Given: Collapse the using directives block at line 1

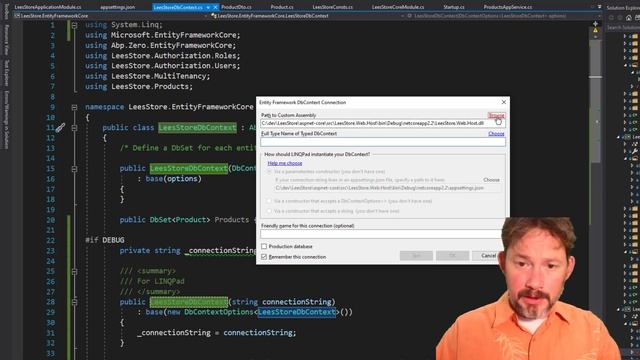Looking at the screenshot, I should tap(74, 25).
